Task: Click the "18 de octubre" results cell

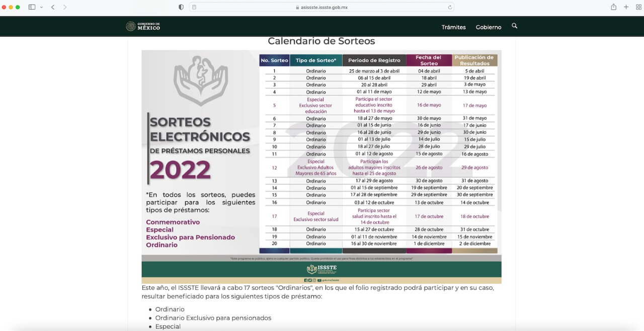Action: (474, 216)
